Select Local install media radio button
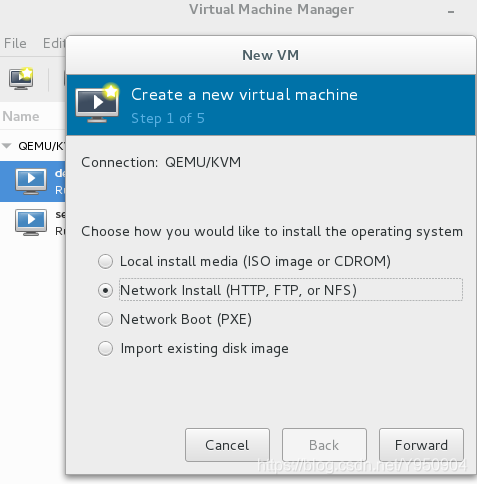This screenshot has width=477, height=484. pyautogui.click(x=106, y=261)
